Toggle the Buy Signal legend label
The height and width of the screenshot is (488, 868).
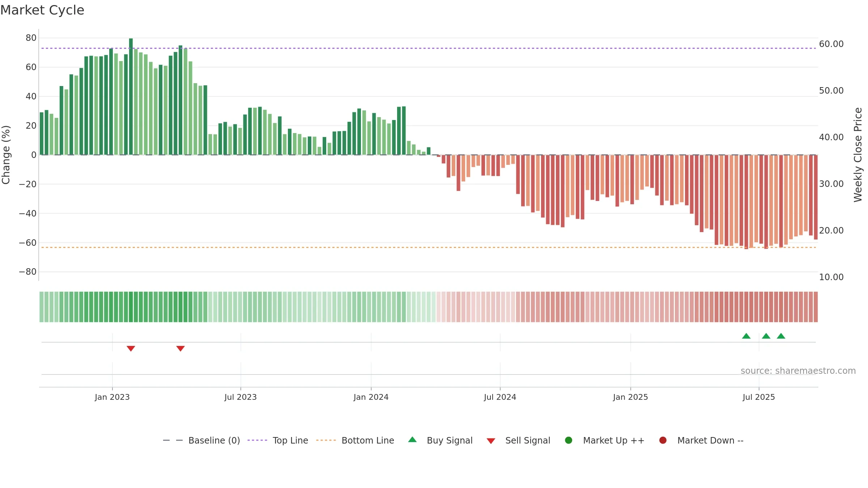(x=450, y=440)
